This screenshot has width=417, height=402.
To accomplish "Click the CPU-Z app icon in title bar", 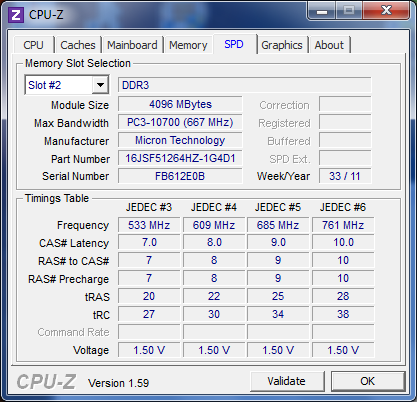I will point(16,15).
